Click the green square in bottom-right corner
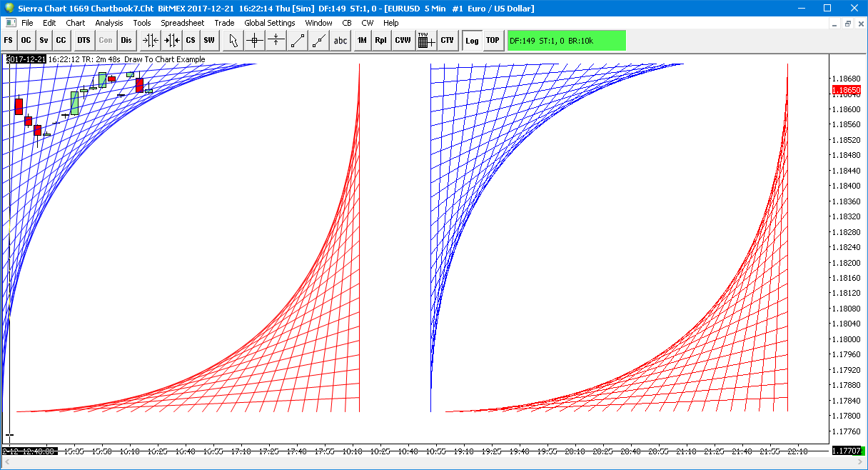Screen dimensions: 868x470 [x=863, y=451]
